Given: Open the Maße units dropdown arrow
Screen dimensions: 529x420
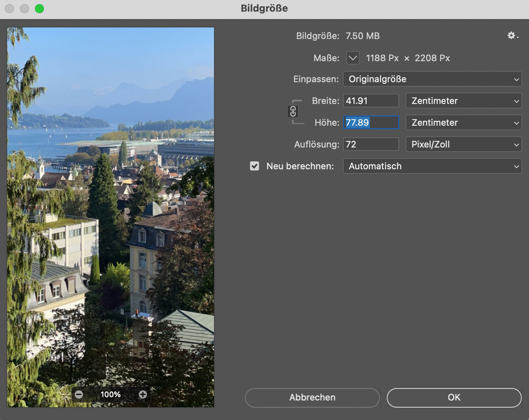Looking at the screenshot, I should click(353, 58).
